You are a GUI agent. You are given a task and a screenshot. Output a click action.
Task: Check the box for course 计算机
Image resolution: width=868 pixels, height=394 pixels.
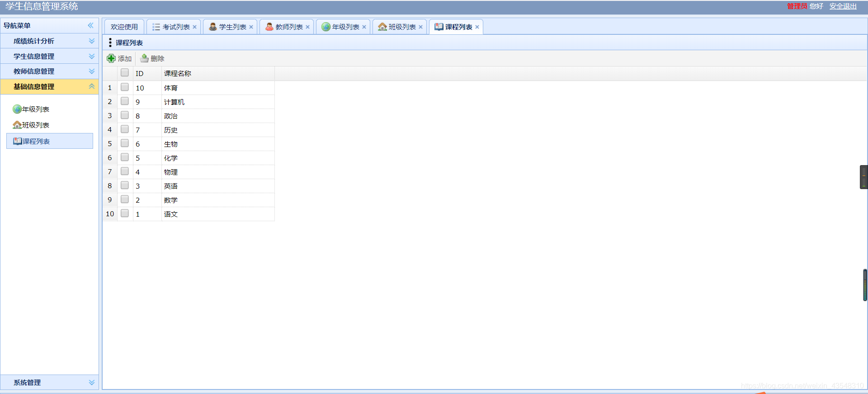point(125,101)
